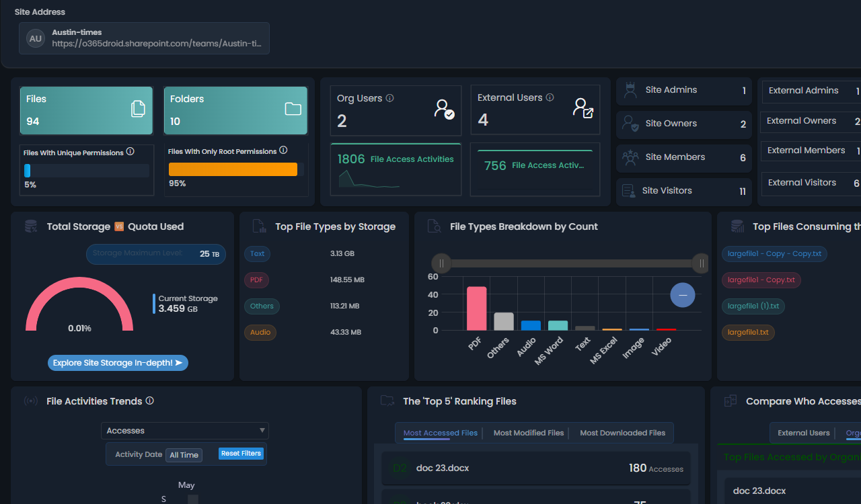The height and width of the screenshot is (504, 861).
Task: Click info icon next to File Activities Trends
Action: [x=150, y=401]
